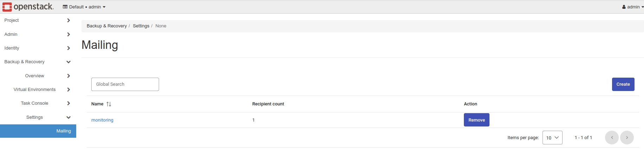Screen dimensions: 644x156
Task: Click the Create button
Action: 623,84
